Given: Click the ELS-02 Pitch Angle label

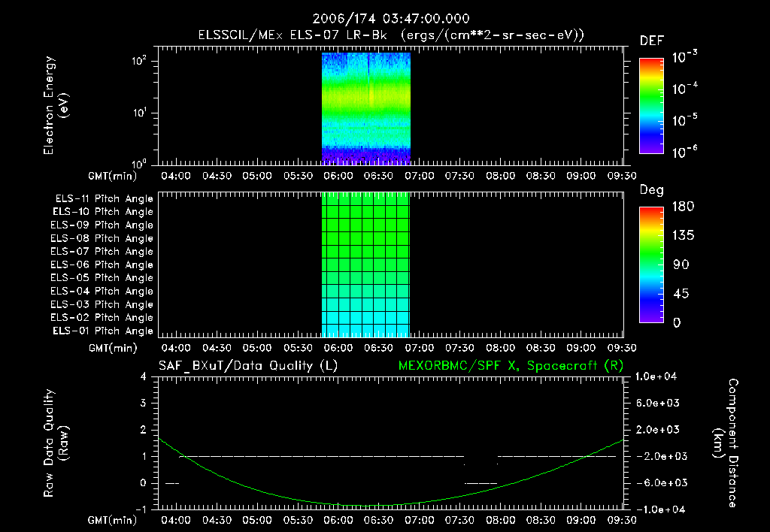Looking at the screenshot, I should 102,318.
